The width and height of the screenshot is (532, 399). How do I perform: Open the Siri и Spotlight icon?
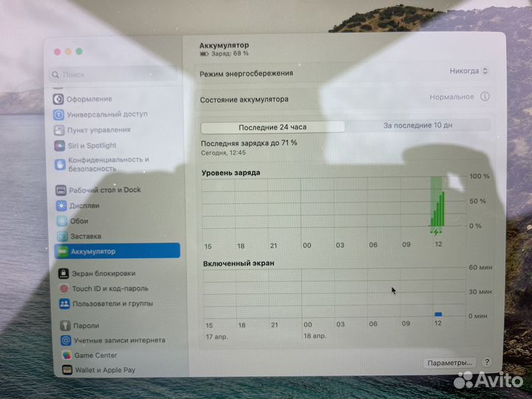point(60,146)
